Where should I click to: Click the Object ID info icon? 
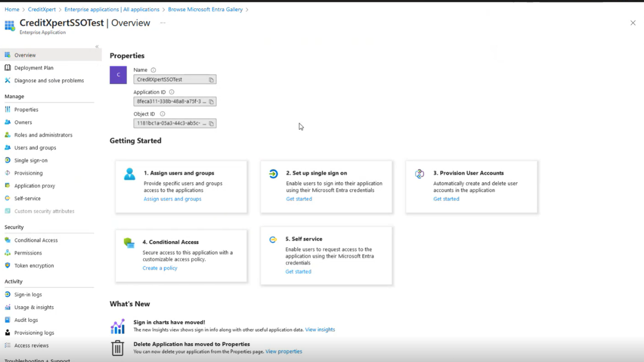(163, 114)
